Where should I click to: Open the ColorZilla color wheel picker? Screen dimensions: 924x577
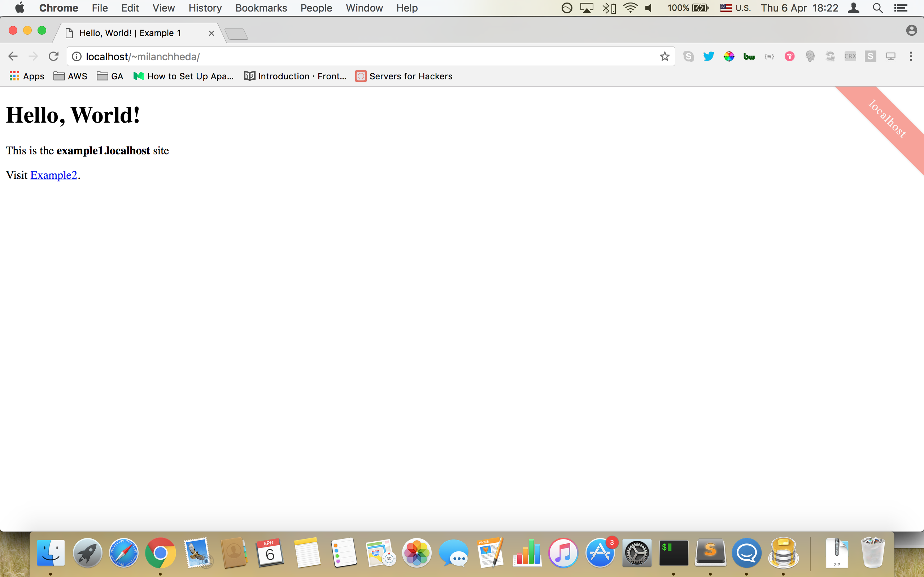pos(729,56)
